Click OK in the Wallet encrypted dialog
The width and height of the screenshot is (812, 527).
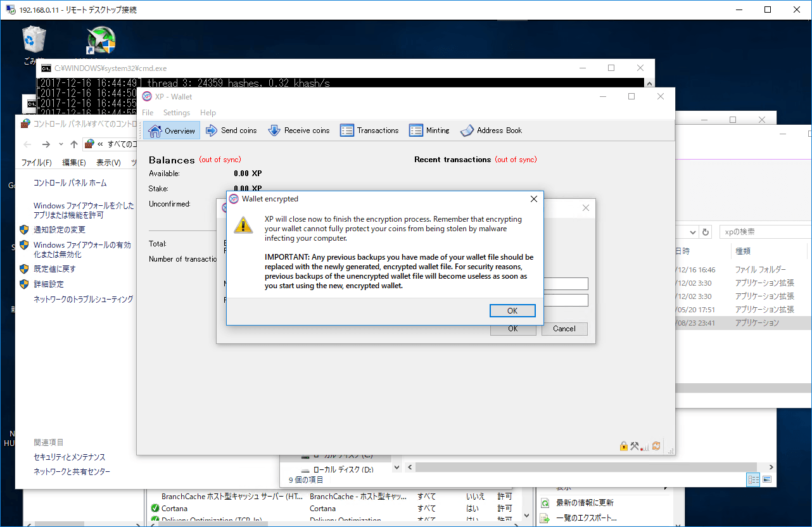pyautogui.click(x=512, y=310)
